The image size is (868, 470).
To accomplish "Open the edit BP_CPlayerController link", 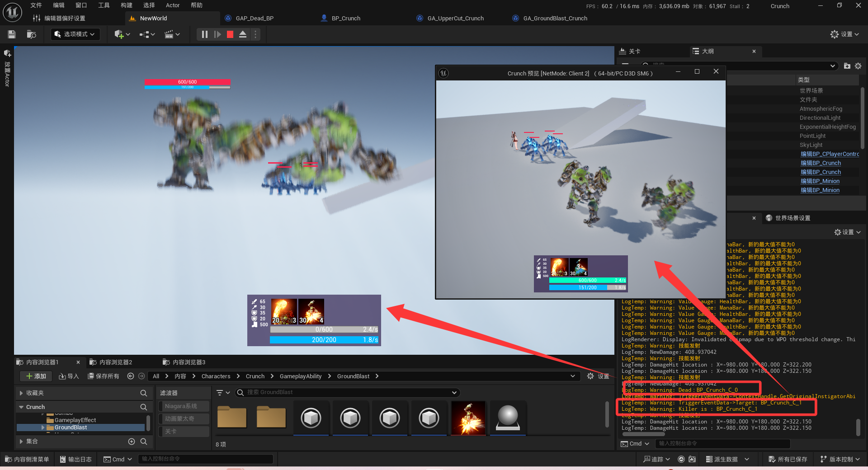I will (x=829, y=154).
